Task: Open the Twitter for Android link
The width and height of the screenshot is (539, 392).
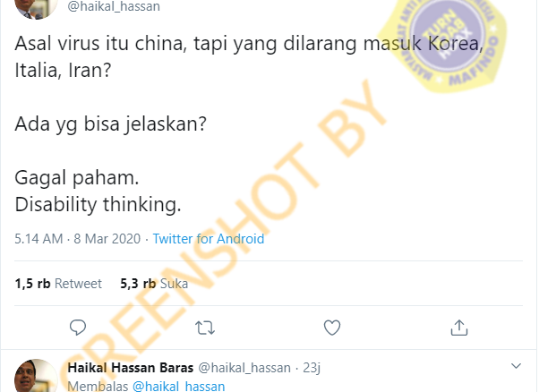Action: point(209,239)
